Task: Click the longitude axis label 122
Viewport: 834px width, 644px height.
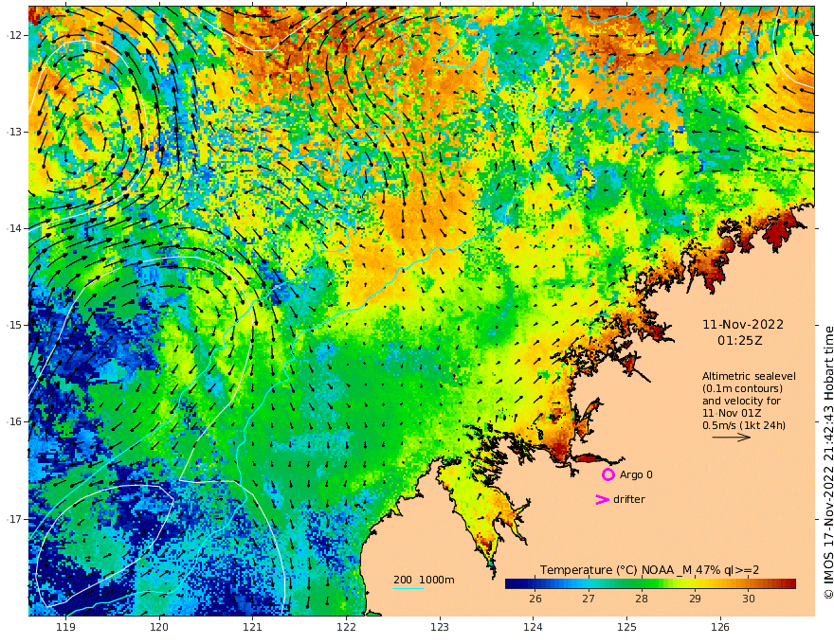Action: 346,627
